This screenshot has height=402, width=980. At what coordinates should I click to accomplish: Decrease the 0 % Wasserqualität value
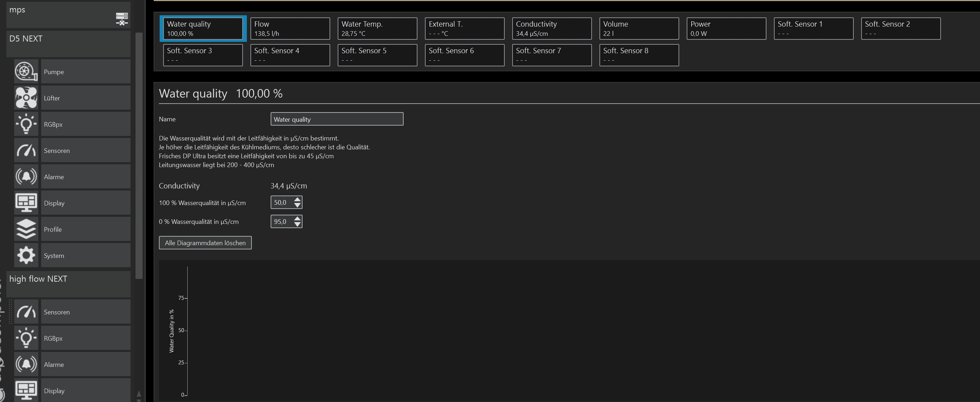[298, 225]
